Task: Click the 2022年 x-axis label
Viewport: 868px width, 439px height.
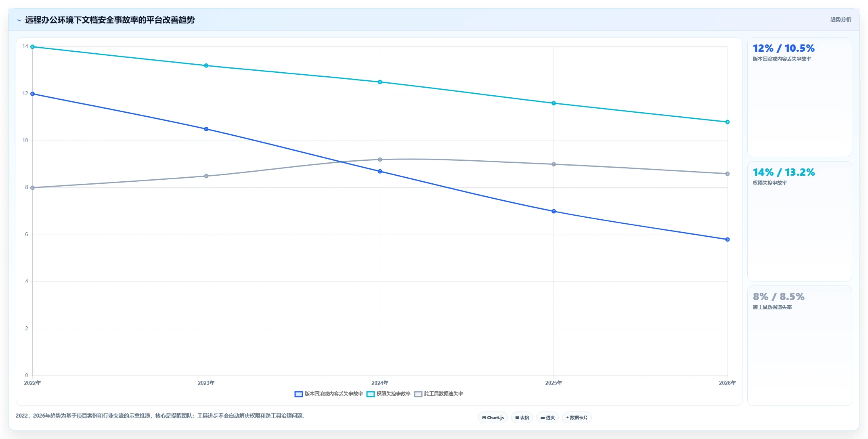Action: pyautogui.click(x=32, y=383)
